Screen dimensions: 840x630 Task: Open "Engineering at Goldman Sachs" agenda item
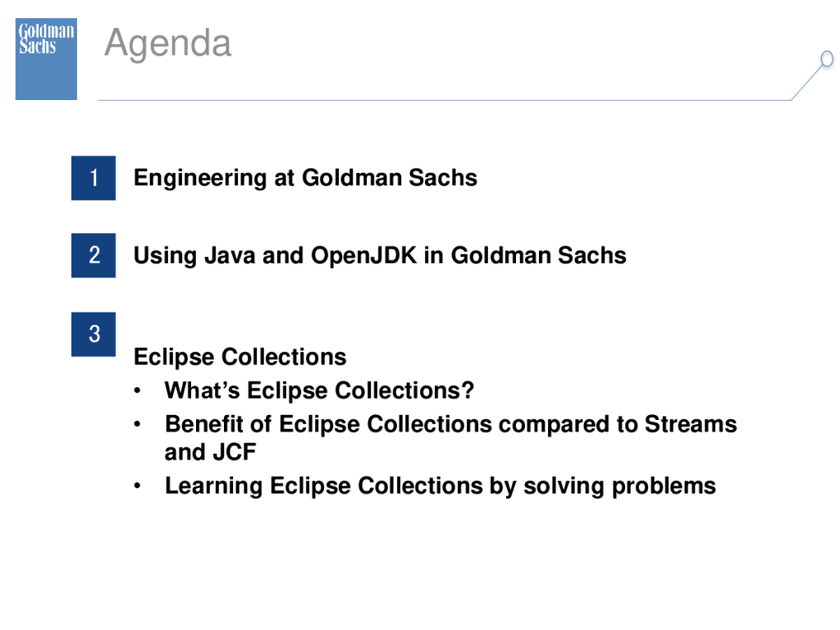tap(305, 177)
